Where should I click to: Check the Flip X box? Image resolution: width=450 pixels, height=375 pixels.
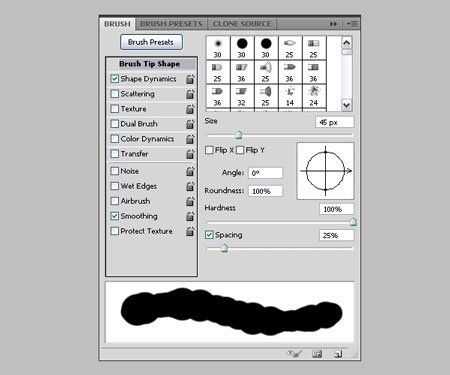pos(209,150)
